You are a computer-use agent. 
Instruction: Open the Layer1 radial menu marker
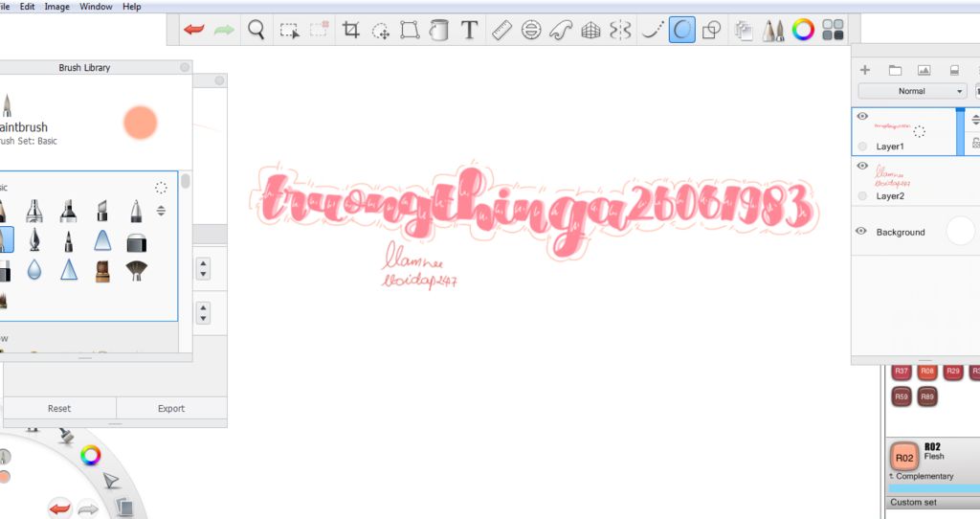pos(920,131)
